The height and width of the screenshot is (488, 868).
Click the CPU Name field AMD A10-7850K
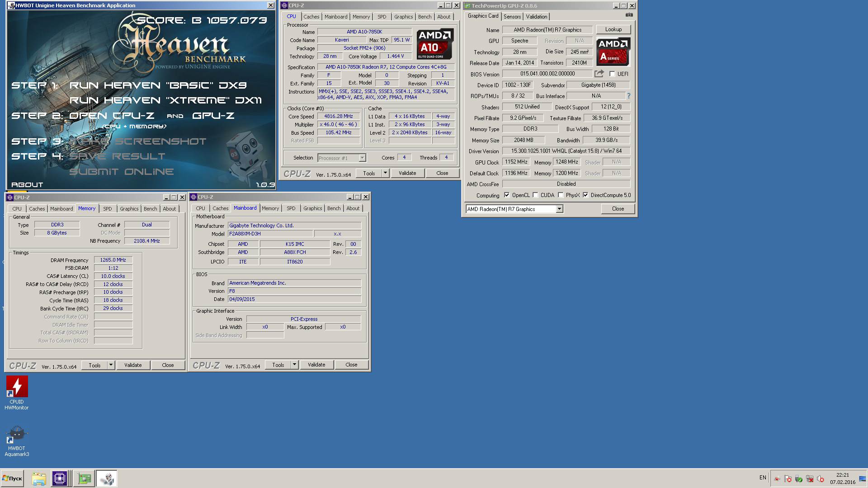(x=364, y=32)
